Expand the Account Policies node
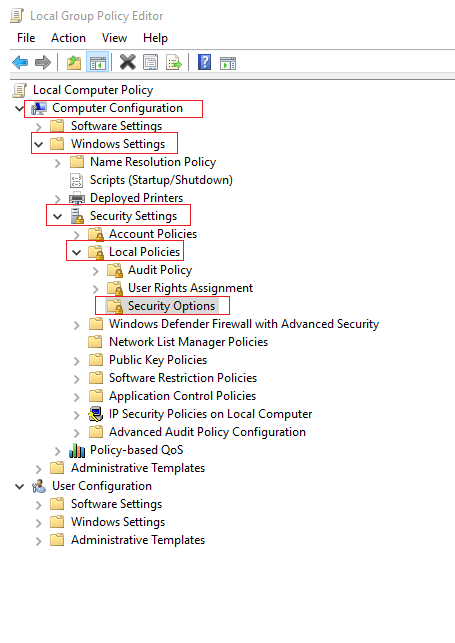Image resolution: width=455 pixels, height=643 pixels. coord(77,235)
